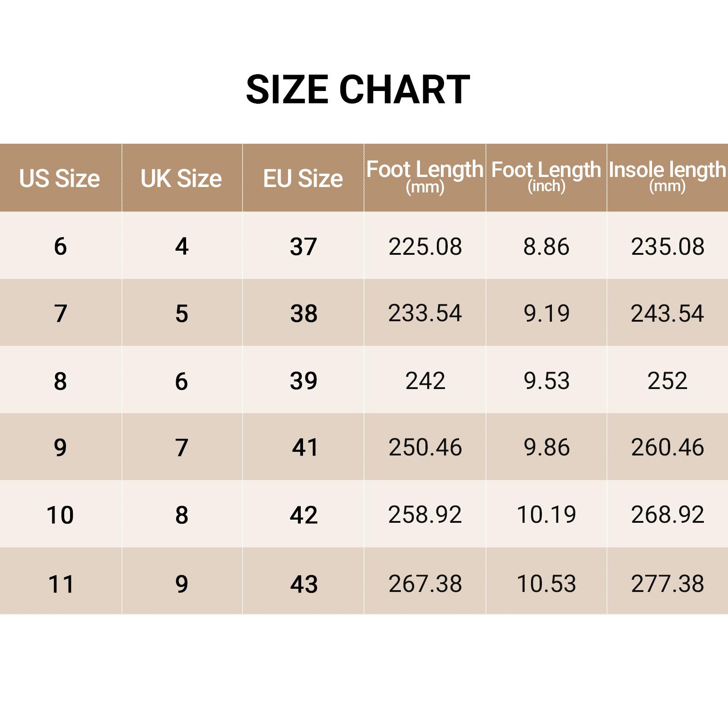Click the US Size column header
The image size is (728, 728).
[x=60, y=178]
